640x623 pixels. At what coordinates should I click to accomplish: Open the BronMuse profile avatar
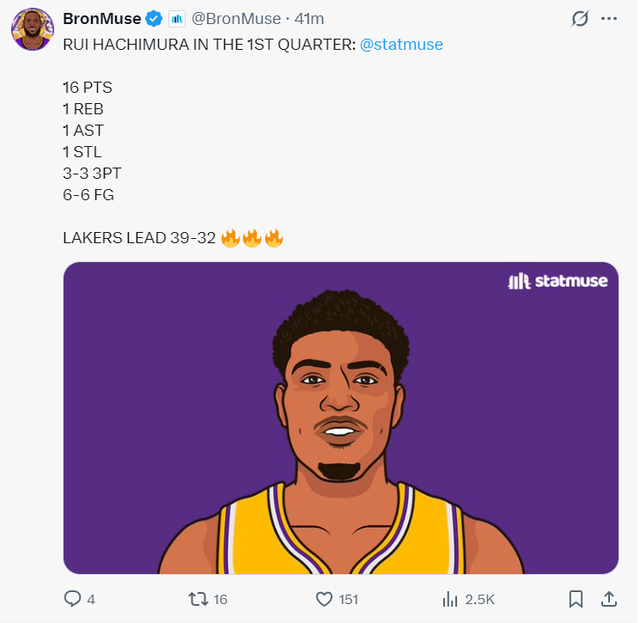pyautogui.click(x=31, y=29)
